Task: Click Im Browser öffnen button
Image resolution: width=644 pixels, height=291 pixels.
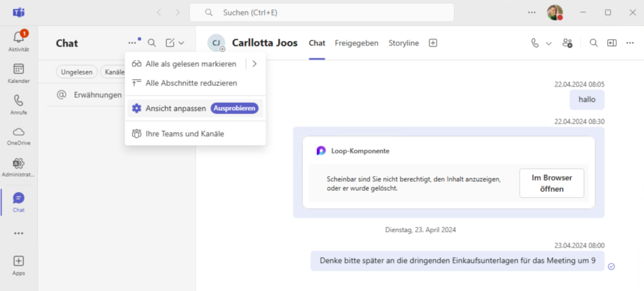Action: click(552, 183)
